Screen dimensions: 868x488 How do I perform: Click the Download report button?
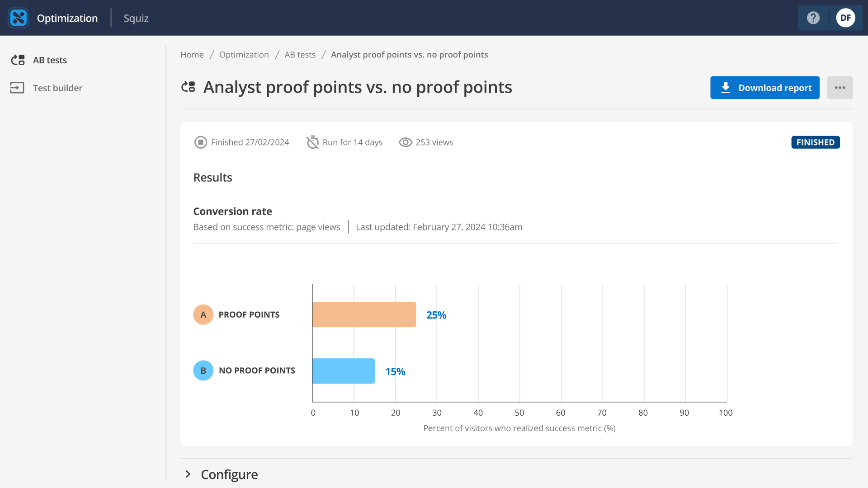764,88
